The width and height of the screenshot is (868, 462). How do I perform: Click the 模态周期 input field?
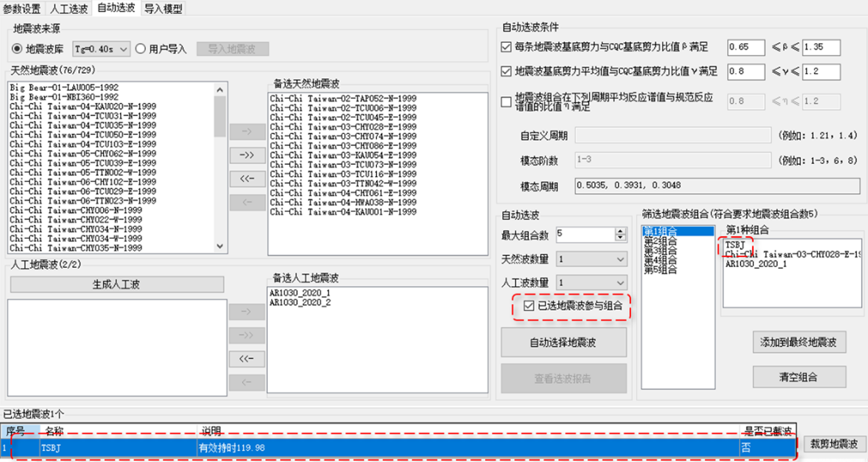click(x=717, y=185)
